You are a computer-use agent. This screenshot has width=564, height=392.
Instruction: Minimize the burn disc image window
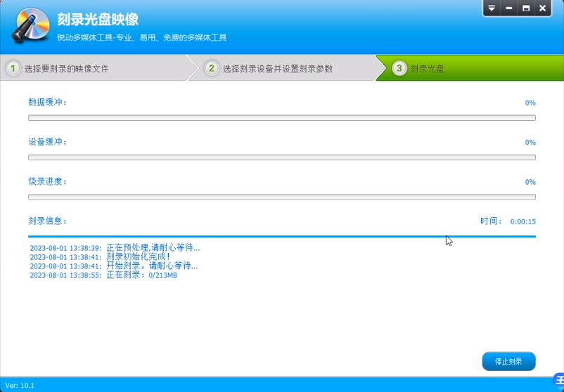[x=508, y=8]
